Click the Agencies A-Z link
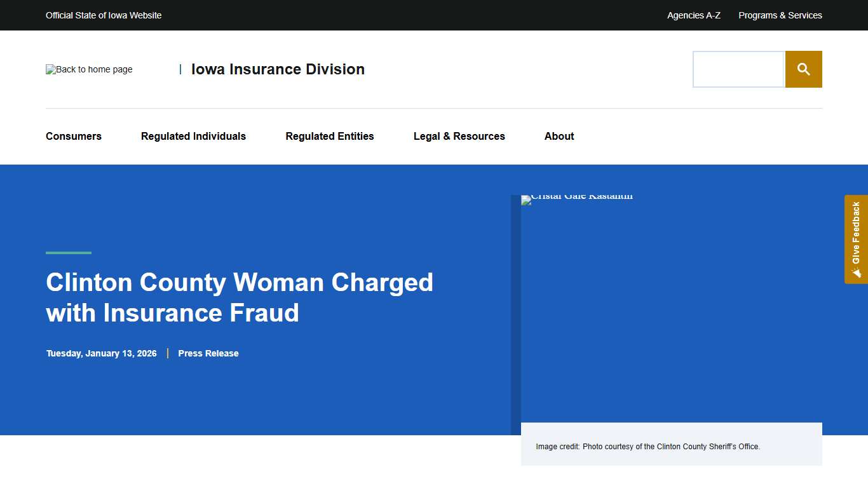 click(x=693, y=15)
